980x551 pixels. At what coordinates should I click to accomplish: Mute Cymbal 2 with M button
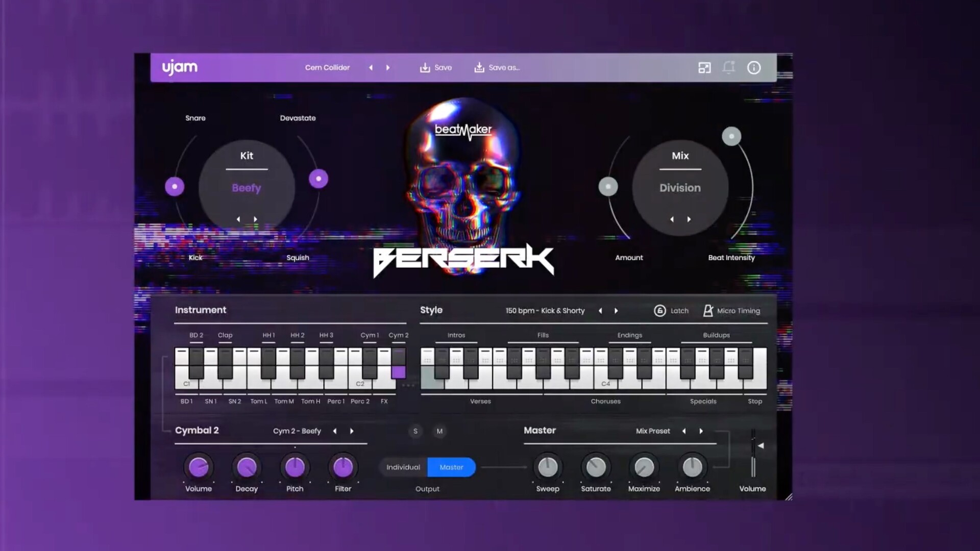pyautogui.click(x=439, y=431)
